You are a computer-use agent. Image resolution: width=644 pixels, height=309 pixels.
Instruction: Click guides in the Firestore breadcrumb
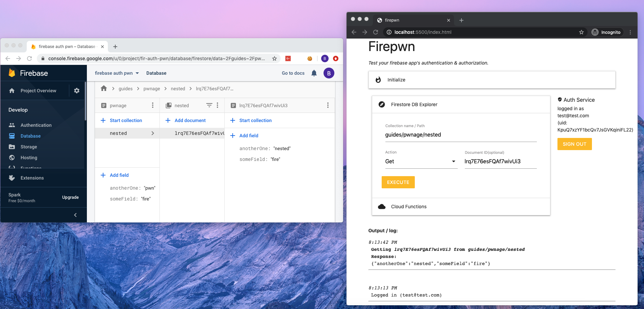pos(125,89)
